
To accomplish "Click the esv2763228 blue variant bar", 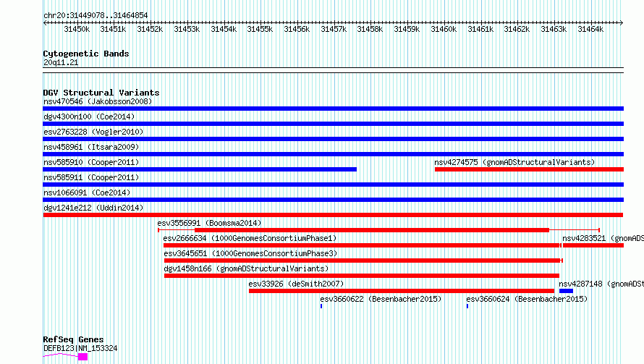I will 333,139.
